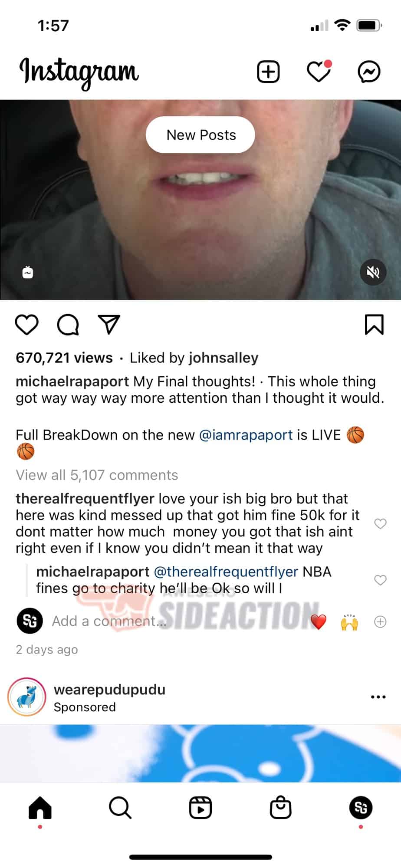Tap the comment bubble under the video

click(x=68, y=325)
